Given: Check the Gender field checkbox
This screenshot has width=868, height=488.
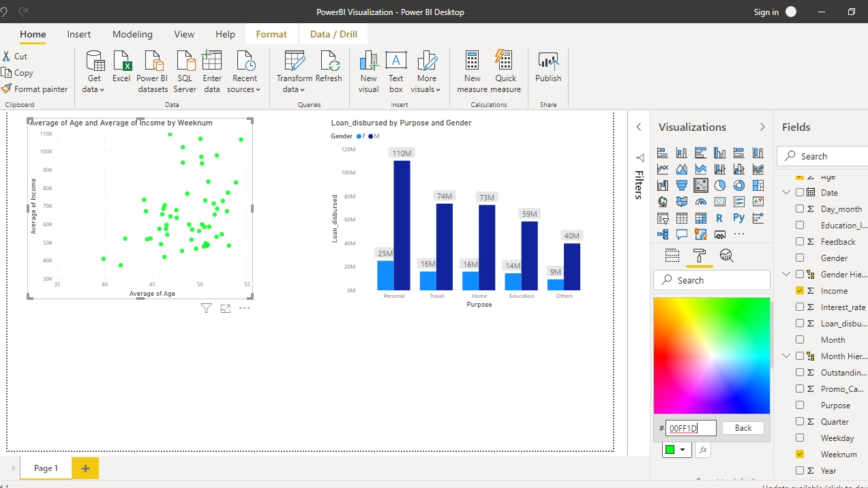Looking at the screenshot, I should coord(800,258).
